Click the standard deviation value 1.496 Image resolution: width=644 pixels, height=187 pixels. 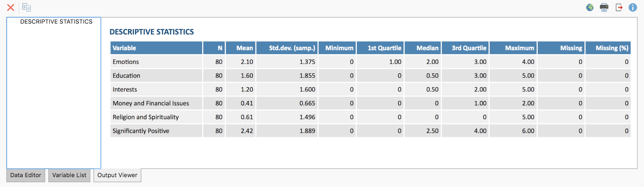click(308, 117)
